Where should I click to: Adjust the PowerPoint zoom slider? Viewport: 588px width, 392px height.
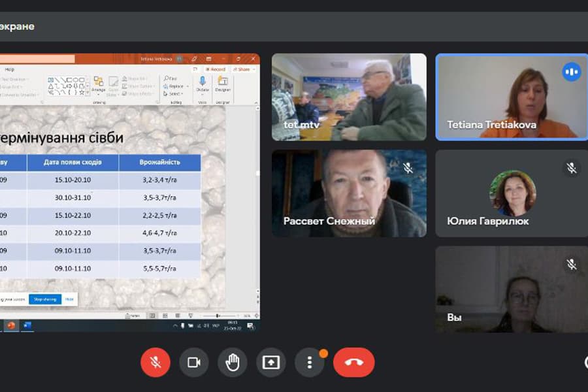pyautogui.click(x=218, y=316)
